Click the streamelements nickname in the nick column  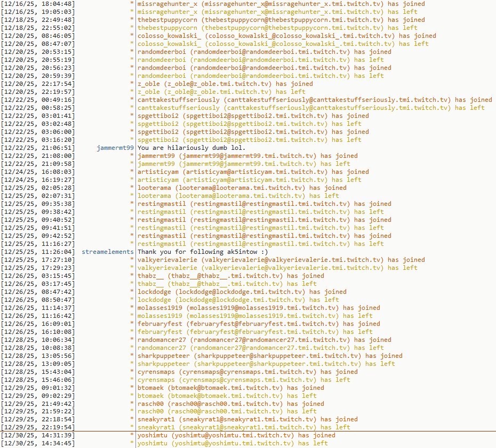pyautogui.click(x=107, y=252)
